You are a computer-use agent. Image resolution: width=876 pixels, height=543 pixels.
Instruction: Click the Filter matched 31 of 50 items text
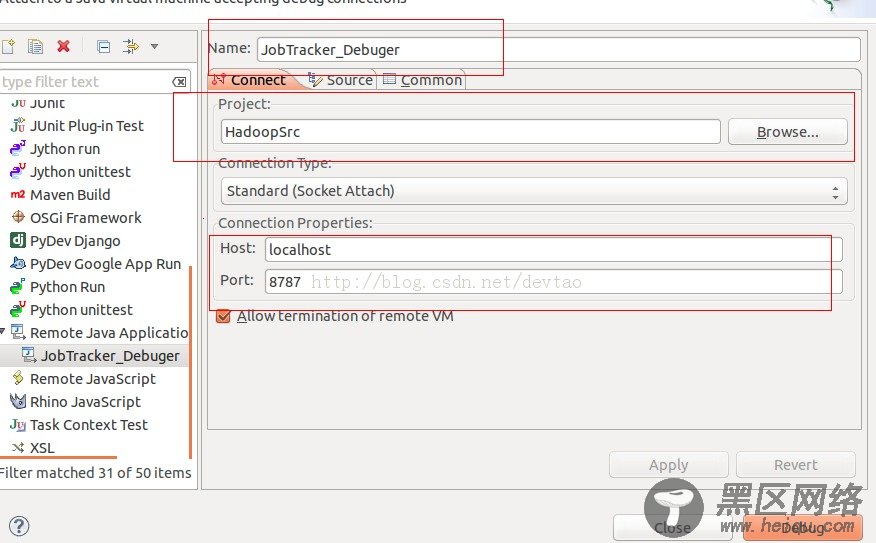tap(95, 473)
